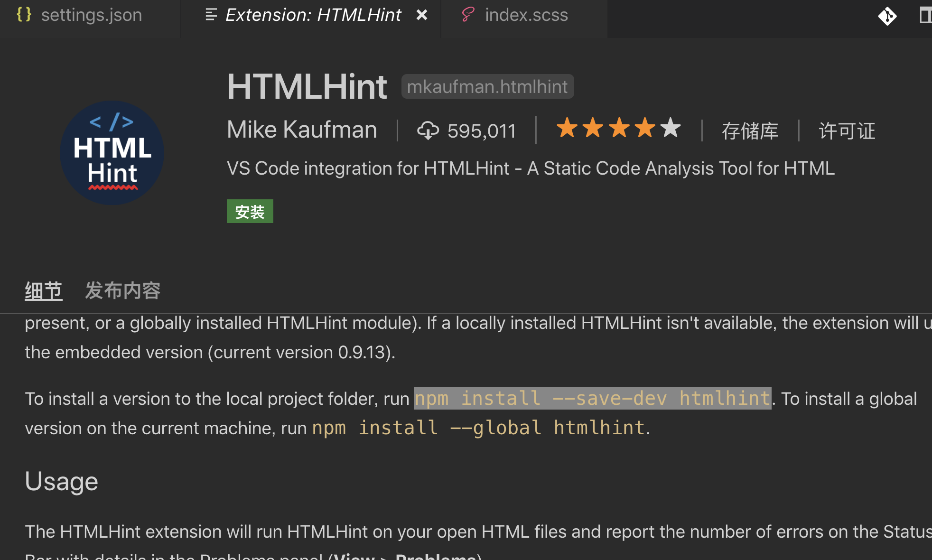Click the green 安装 install button
The height and width of the screenshot is (560, 932).
point(250,211)
